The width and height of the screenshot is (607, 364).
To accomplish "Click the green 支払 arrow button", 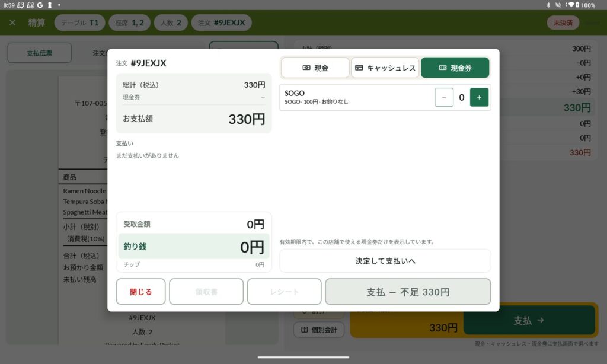I will (x=529, y=320).
